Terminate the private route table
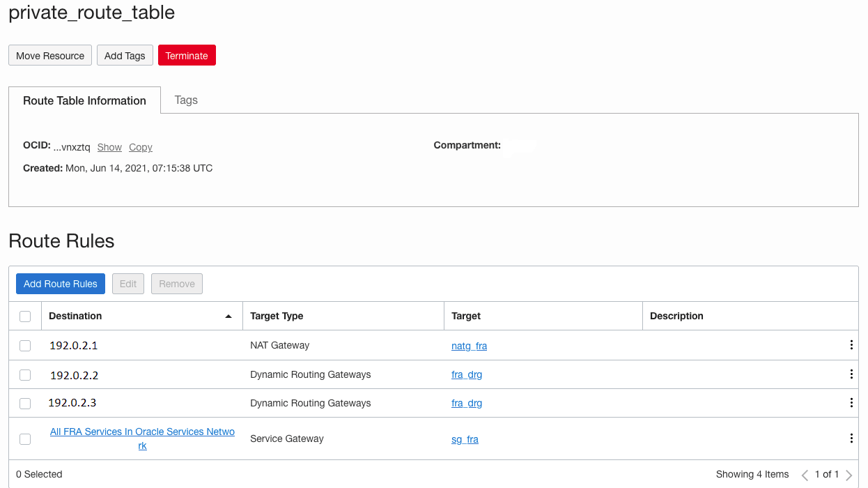The width and height of the screenshot is (868, 488). pyautogui.click(x=187, y=56)
